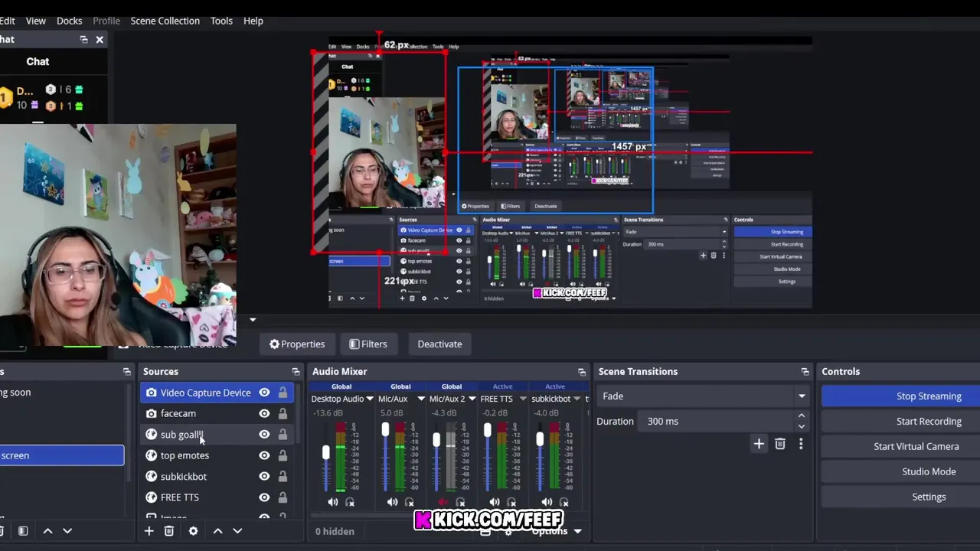
Task: Mute Desktop Audio speaker icon
Action: pyautogui.click(x=333, y=502)
